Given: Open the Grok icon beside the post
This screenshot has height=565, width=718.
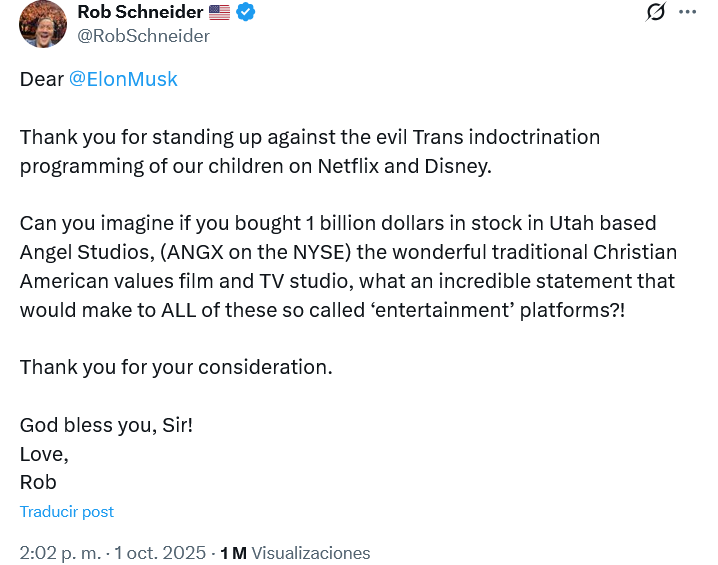Looking at the screenshot, I should (656, 12).
